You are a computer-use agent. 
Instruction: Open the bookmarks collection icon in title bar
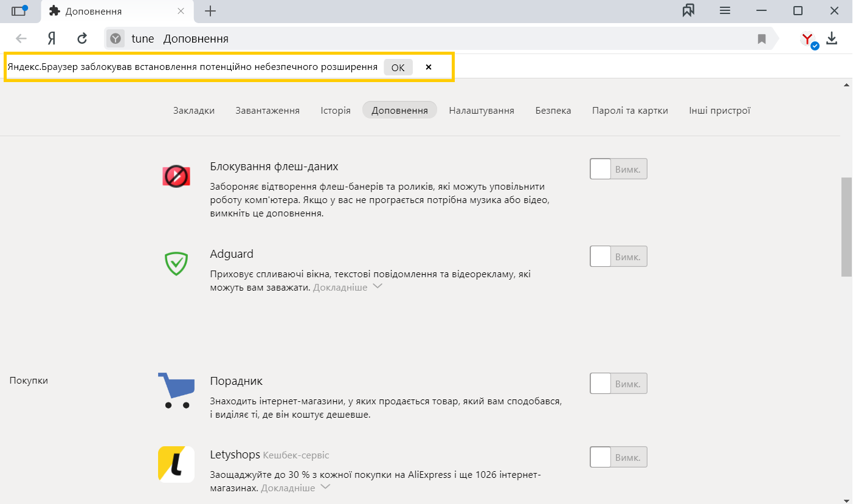[x=689, y=11]
